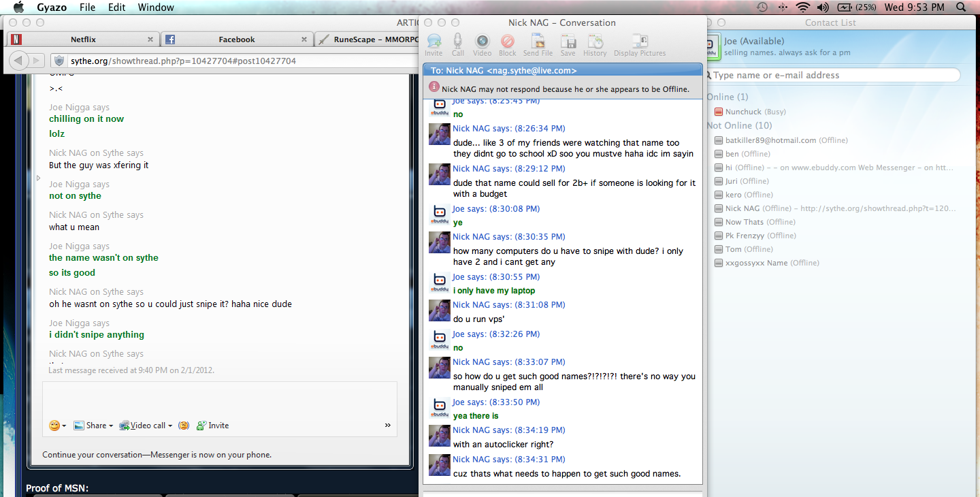
Task: Close the Facebook tab
Action: 304,39
